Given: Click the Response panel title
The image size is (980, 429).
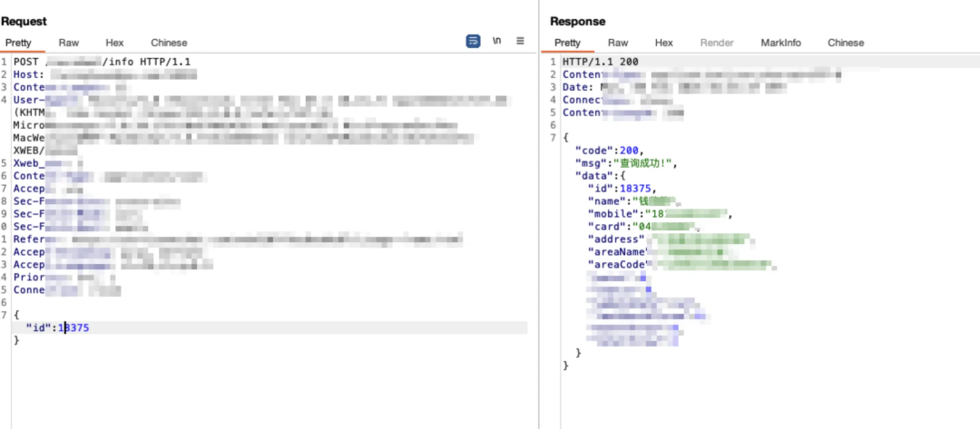Looking at the screenshot, I should click(577, 21).
